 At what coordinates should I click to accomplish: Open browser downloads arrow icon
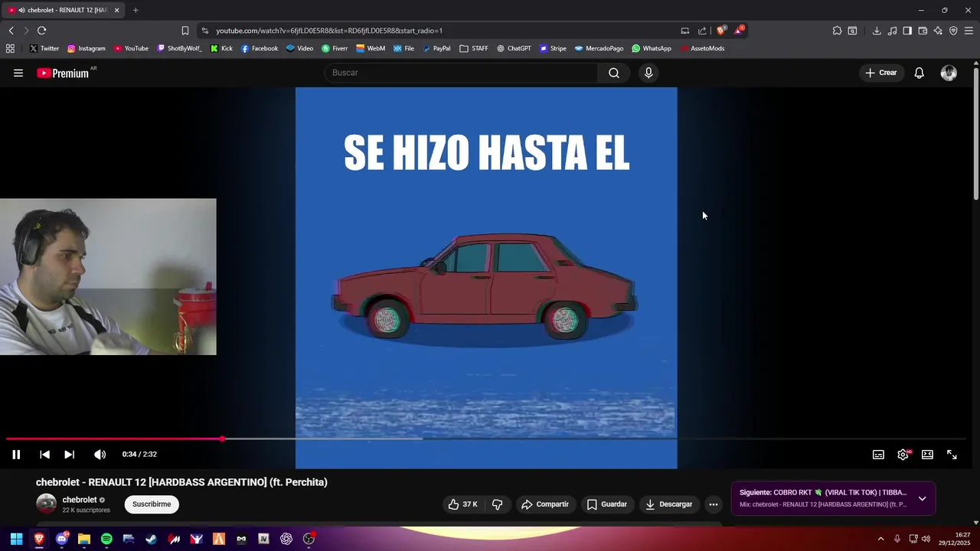tap(877, 31)
